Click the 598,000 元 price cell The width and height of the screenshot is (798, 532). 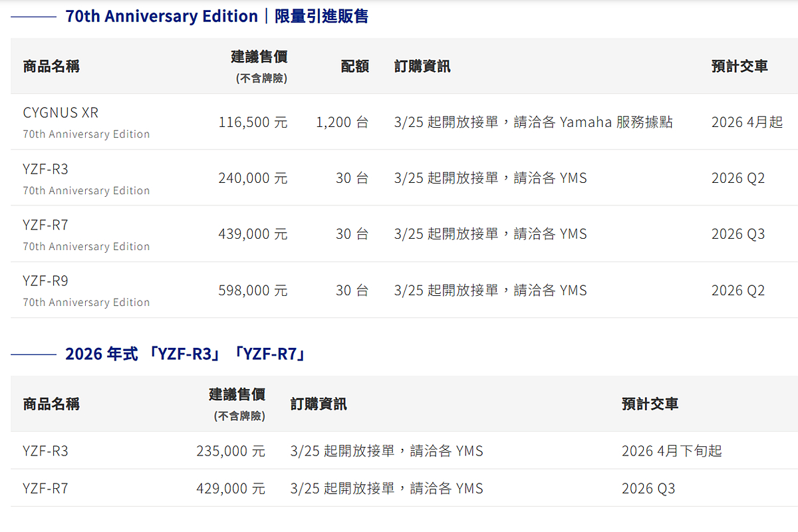tap(253, 291)
